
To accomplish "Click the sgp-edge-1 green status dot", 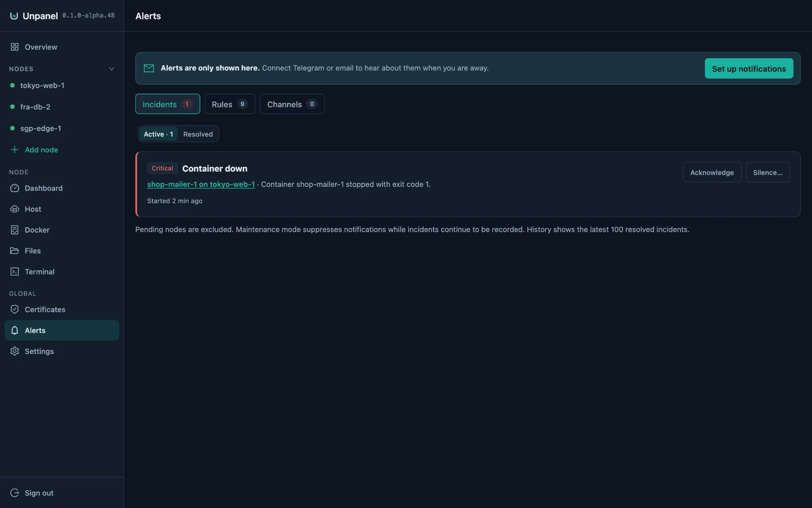I will [12, 128].
